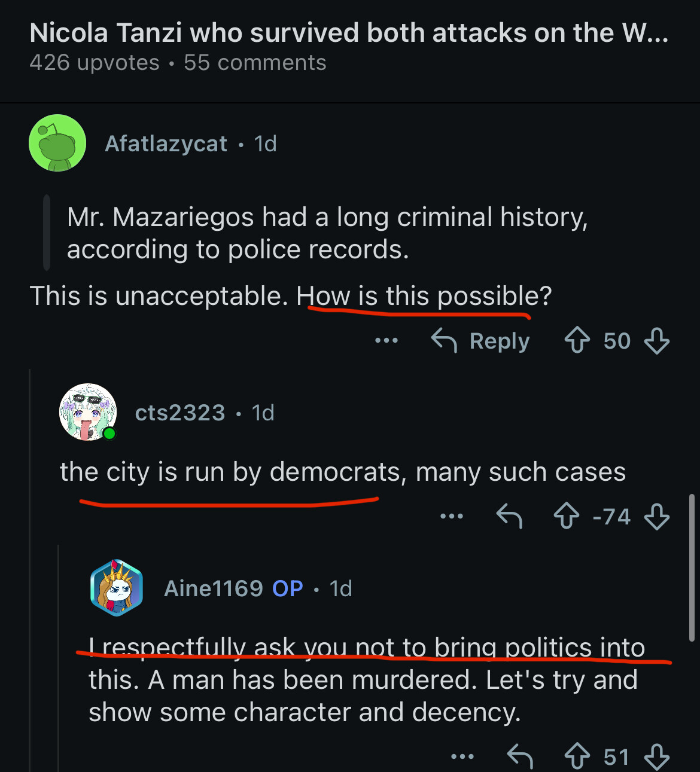Image resolution: width=700 pixels, height=772 pixels.
Task: Open Afatlazycat's user profile
Action: click(166, 144)
